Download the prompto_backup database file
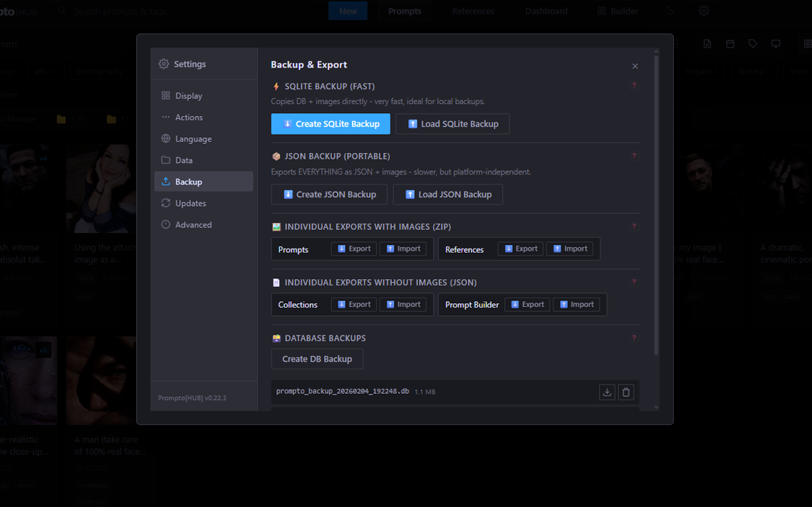The image size is (812, 507). click(607, 392)
